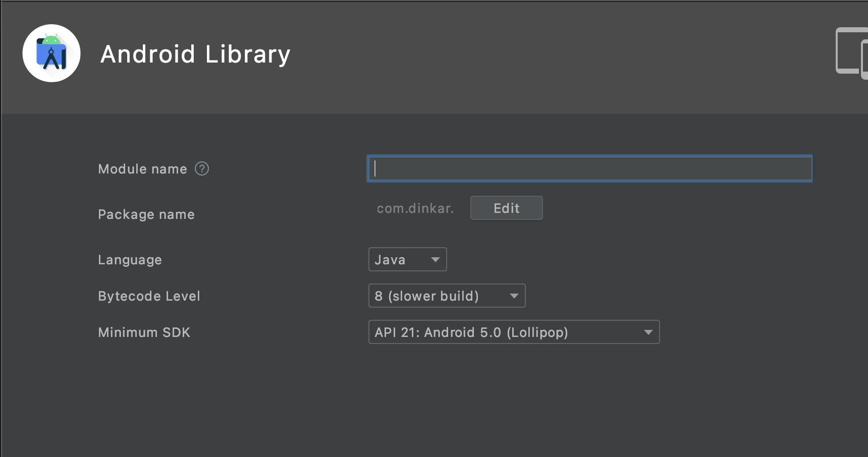The height and width of the screenshot is (457, 868).
Task: Focus the Module name input field
Action: click(589, 168)
